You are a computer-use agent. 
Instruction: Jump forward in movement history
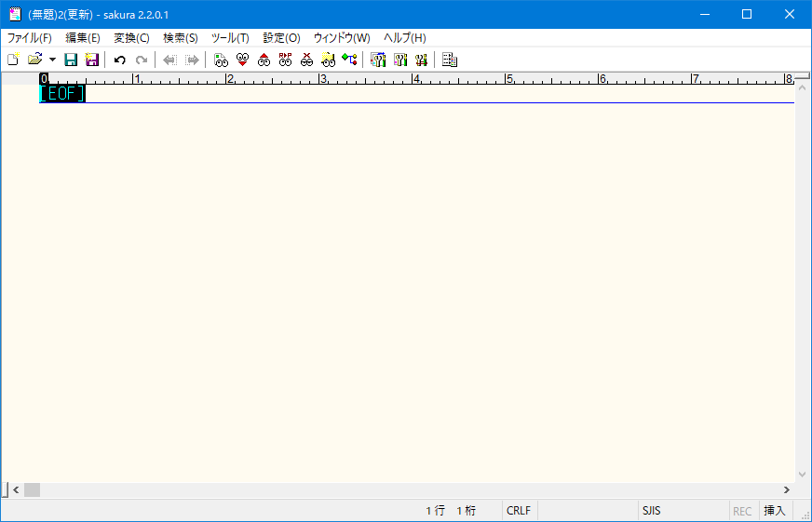click(192, 60)
